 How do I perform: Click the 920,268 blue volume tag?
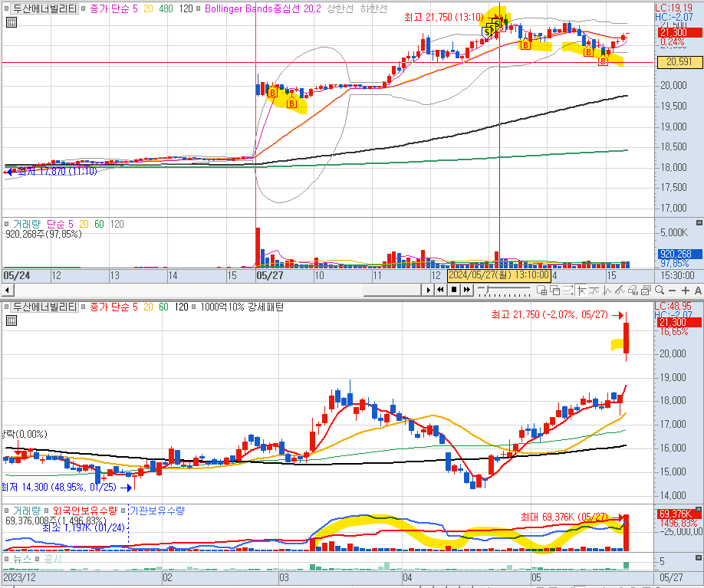pos(679,254)
